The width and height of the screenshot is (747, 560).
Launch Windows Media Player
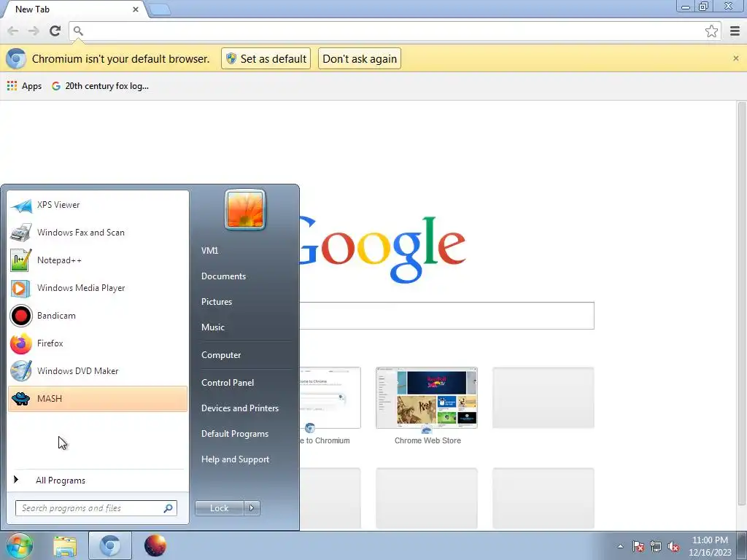pyautogui.click(x=98, y=287)
